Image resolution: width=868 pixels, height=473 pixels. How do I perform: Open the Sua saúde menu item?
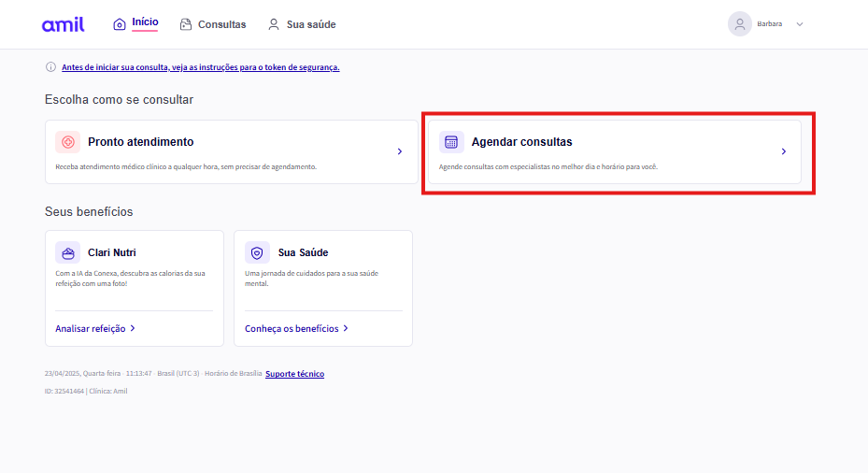pyautogui.click(x=311, y=24)
